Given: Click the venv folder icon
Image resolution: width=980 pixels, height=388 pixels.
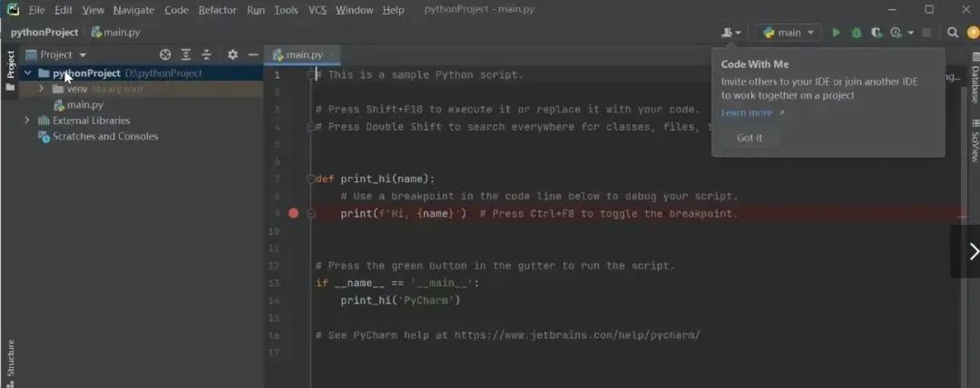Looking at the screenshot, I should click(58, 89).
